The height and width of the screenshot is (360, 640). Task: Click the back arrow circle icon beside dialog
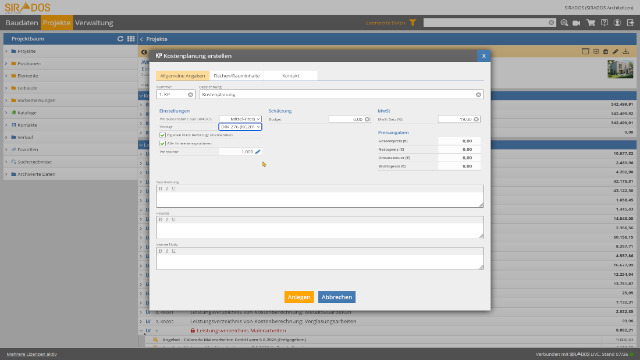pos(144,52)
